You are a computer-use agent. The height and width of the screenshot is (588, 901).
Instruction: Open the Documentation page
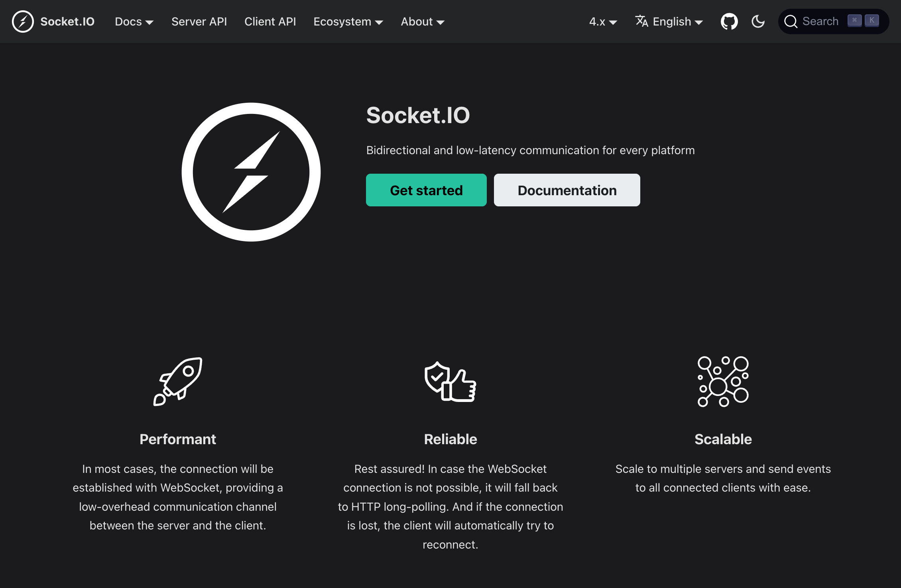click(x=567, y=190)
